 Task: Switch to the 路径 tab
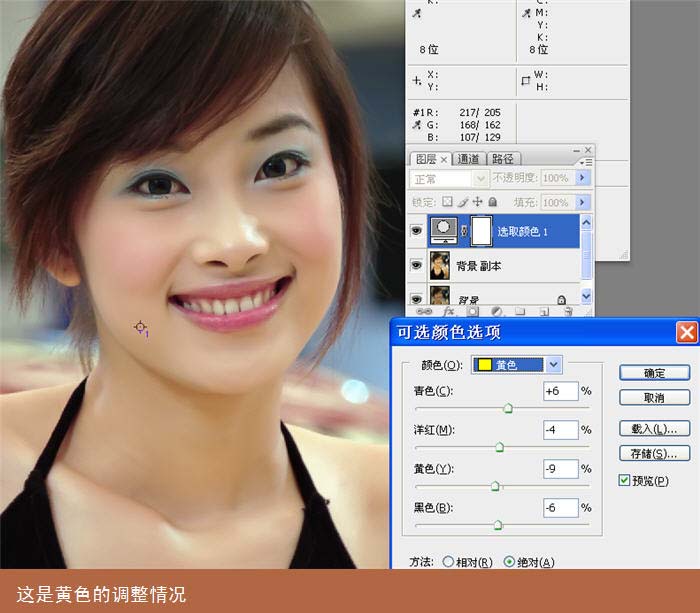(x=503, y=159)
